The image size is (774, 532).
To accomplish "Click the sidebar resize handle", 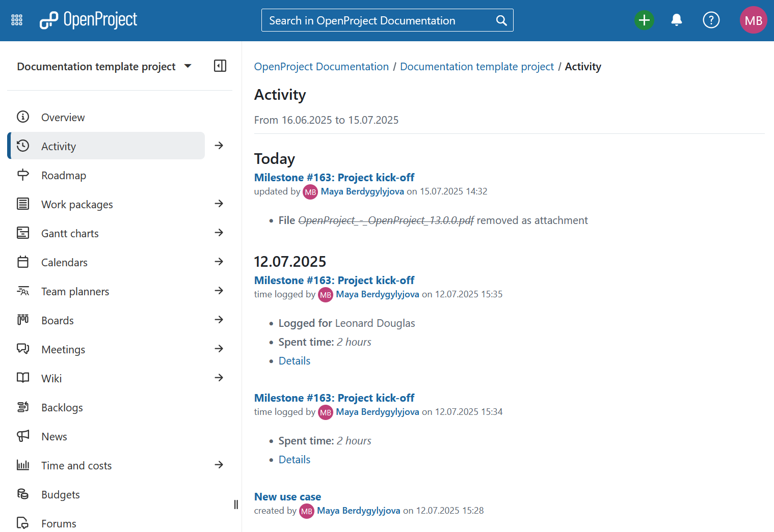I will click(x=236, y=505).
